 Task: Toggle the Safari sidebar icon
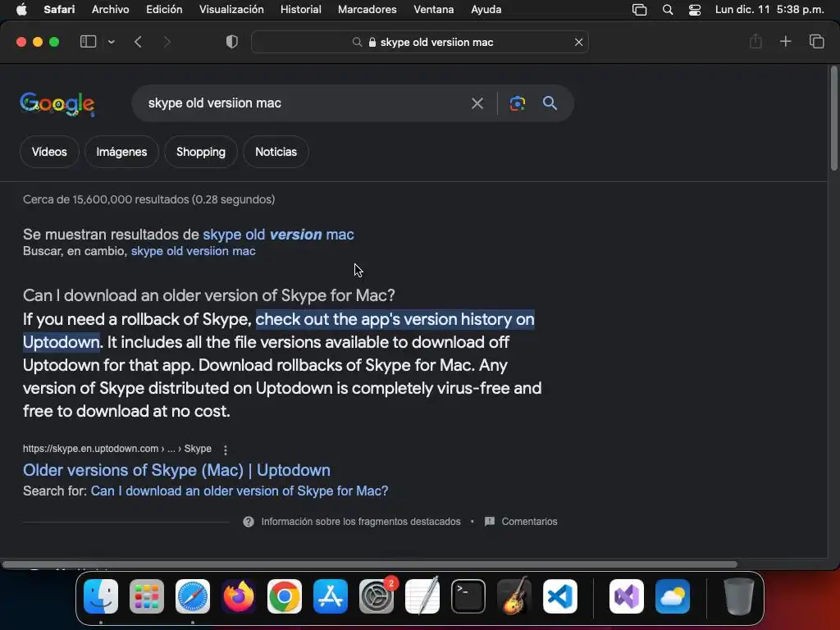88,42
